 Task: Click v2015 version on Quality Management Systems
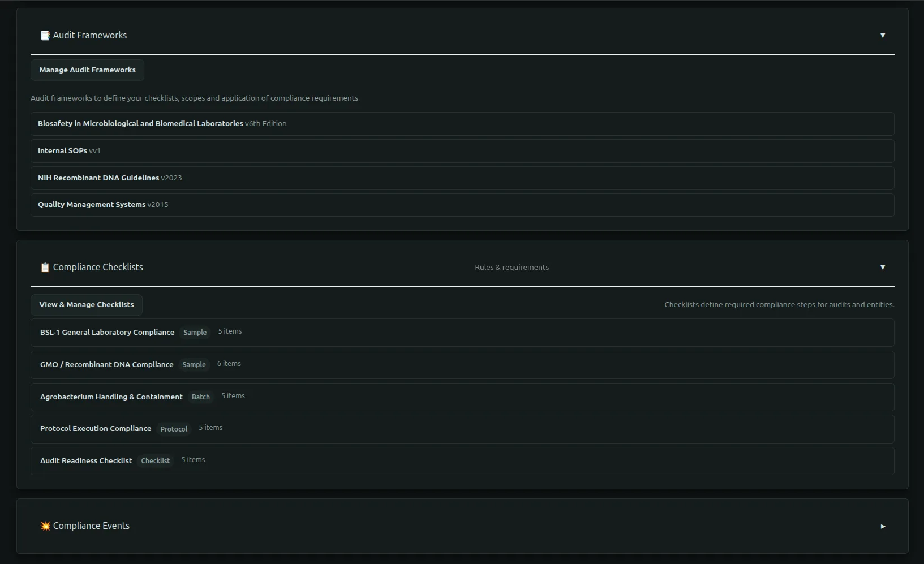pos(158,205)
